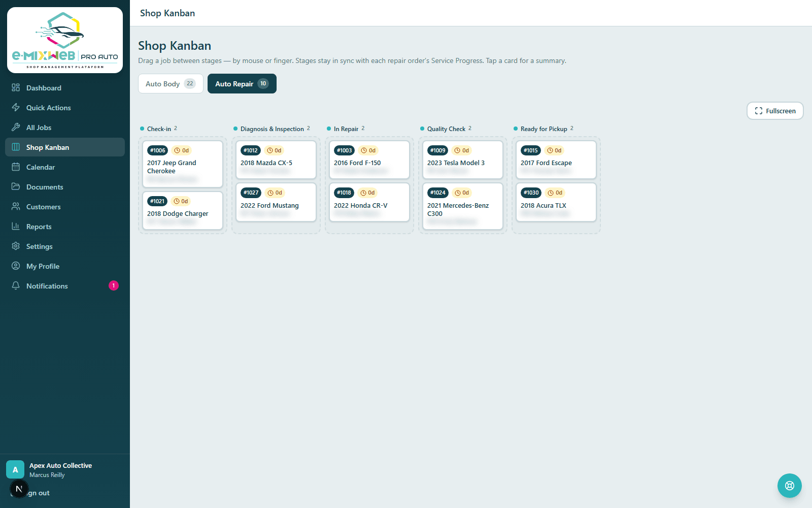Click the All Jobs wrench icon
The width and height of the screenshot is (812, 508).
[x=16, y=128]
